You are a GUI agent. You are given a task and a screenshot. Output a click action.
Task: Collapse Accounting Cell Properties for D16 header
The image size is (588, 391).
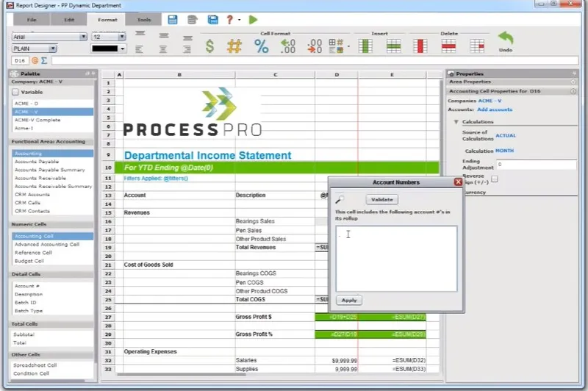573,91
